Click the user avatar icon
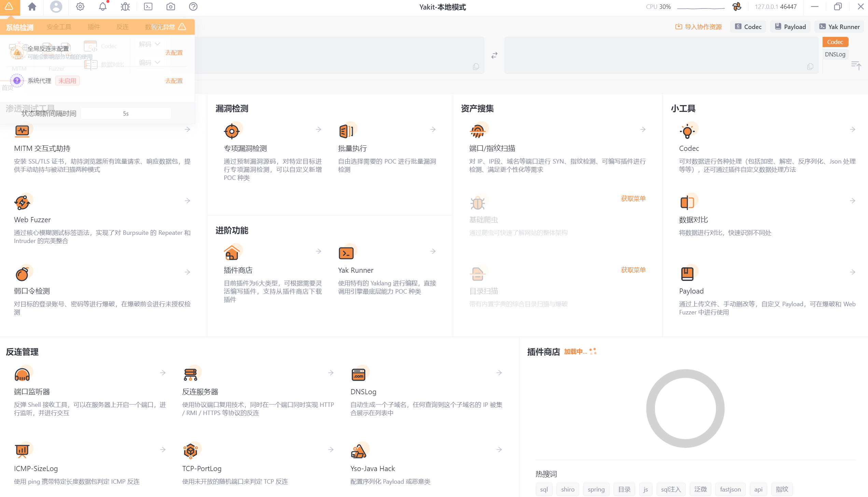The width and height of the screenshot is (868, 497). 56,7
